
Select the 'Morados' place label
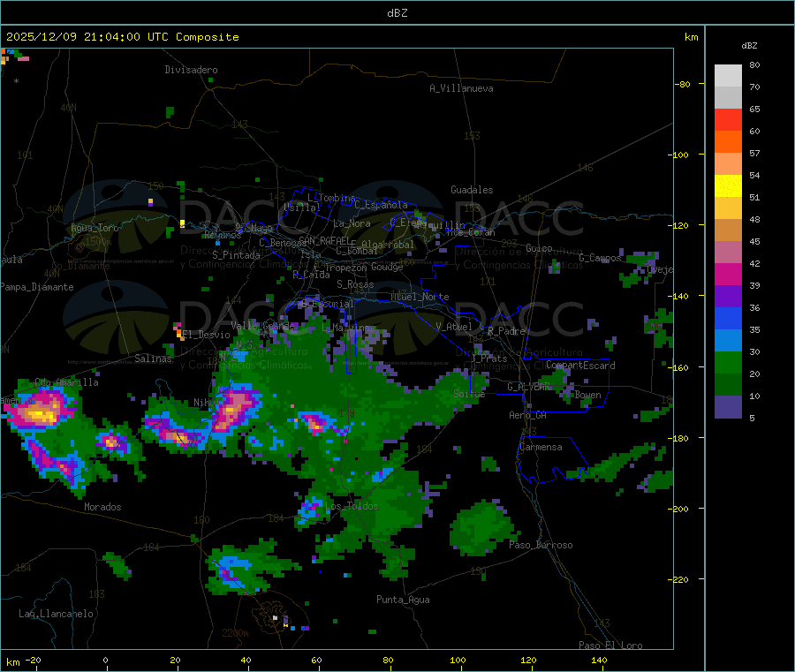click(102, 507)
